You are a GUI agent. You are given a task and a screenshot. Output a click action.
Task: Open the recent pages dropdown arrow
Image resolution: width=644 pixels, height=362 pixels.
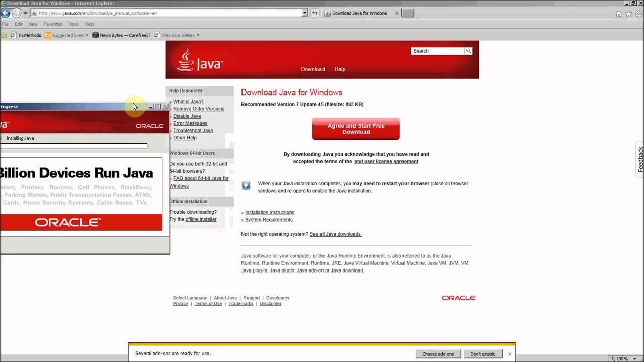[x=25, y=13]
